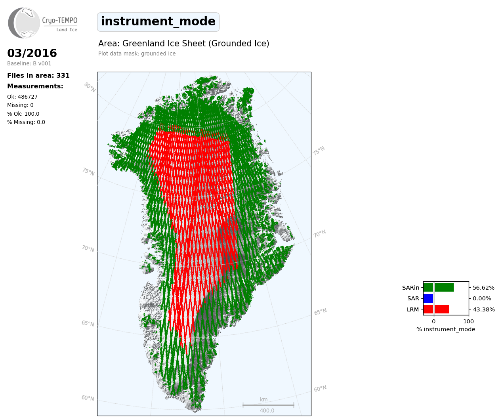Viewport: 504px width, 420px height.
Task: Click the right-side 60°N latitude label
Action: coord(321,389)
